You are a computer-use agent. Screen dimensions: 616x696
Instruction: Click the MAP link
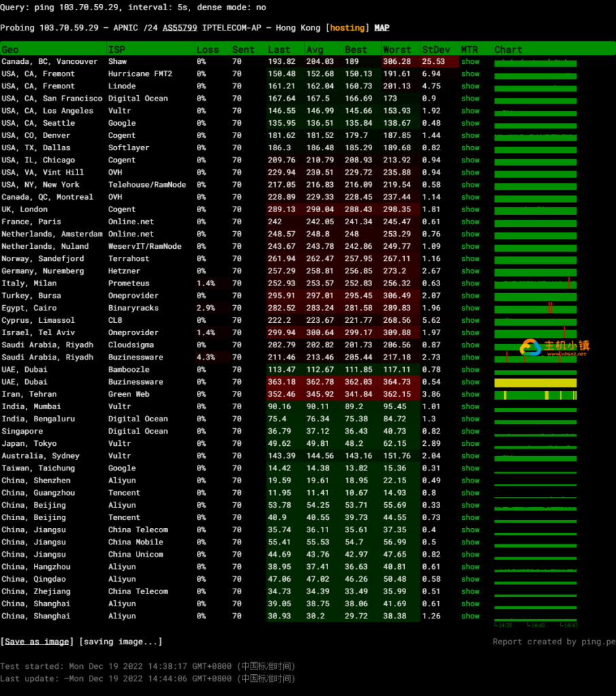(x=382, y=28)
